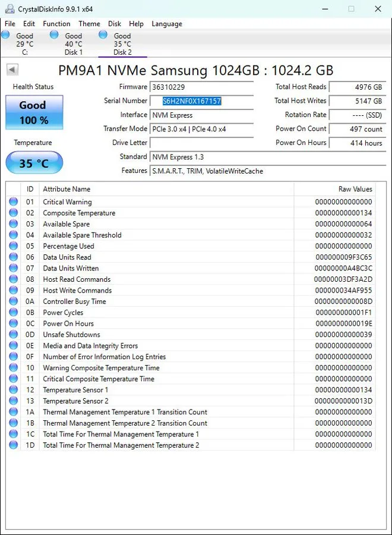Viewport: 392px width, 535px height.
Task: Select the 'Controller Busy Time' attribute name
Action: [x=74, y=301]
